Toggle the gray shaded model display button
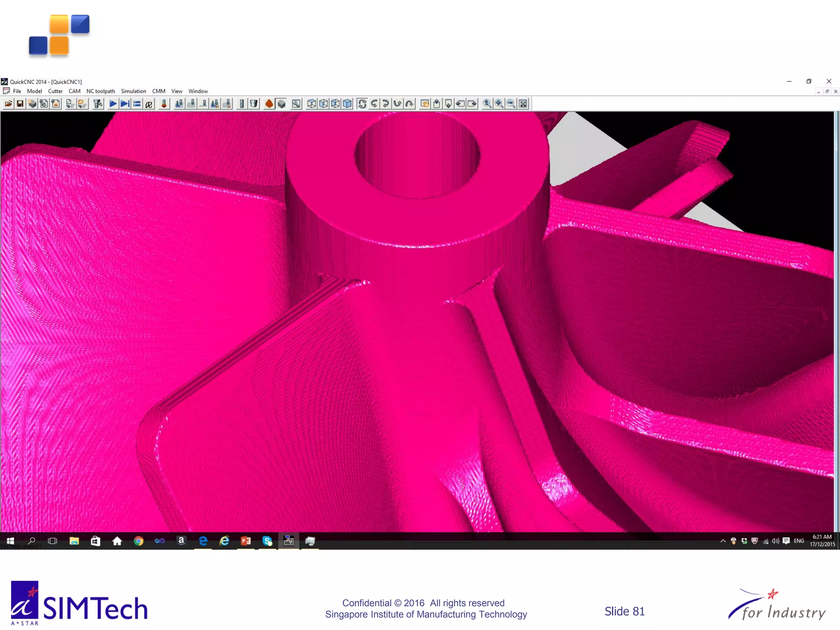840x630 pixels. click(281, 104)
